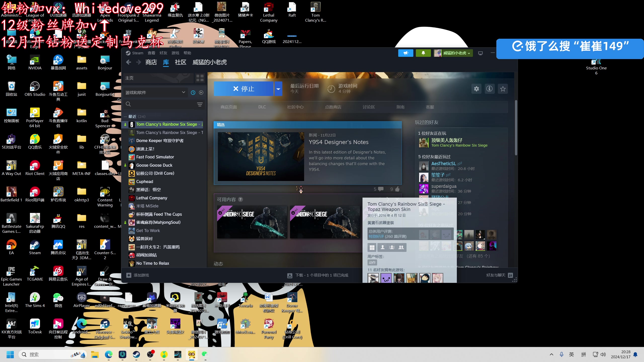The image size is (644, 362).
Task: Open the 好友 menu
Action: [x=163, y=53]
